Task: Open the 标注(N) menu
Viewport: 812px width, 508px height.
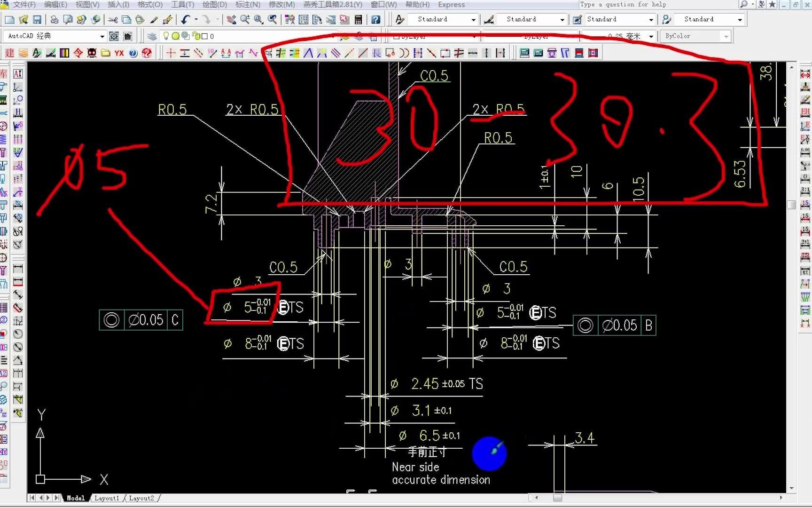Action: tap(248, 4)
